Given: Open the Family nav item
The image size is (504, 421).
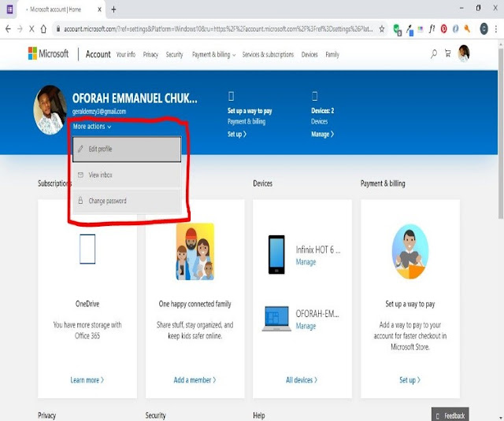Looking at the screenshot, I should pyautogui.click(x=332, y=54).
